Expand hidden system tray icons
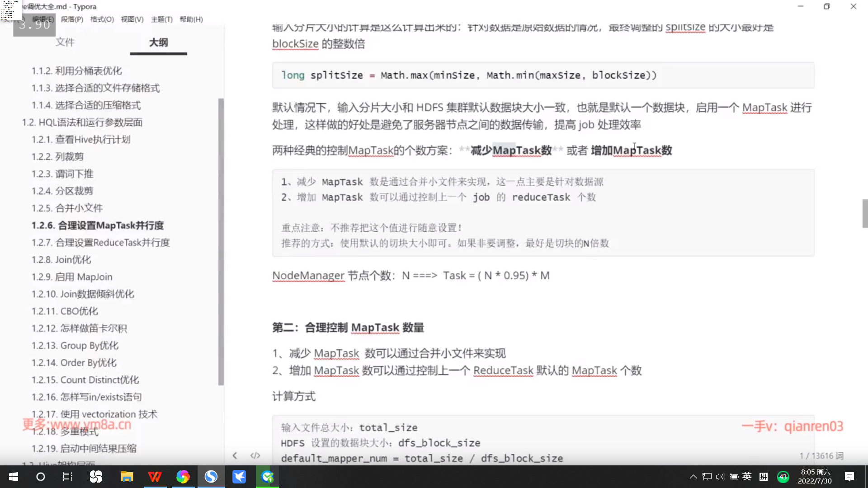Viewport: 868px width, 488px height. tap(693, 476)
